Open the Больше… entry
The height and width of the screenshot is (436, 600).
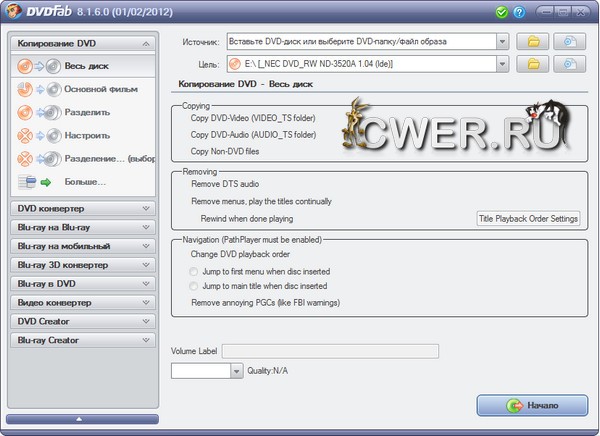(x=83, y=182)
